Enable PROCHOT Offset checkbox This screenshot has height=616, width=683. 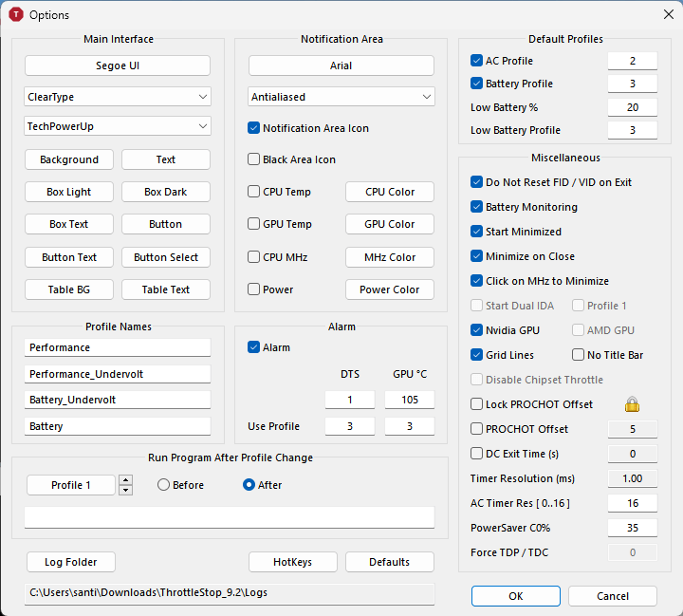[x=476, y=429]
